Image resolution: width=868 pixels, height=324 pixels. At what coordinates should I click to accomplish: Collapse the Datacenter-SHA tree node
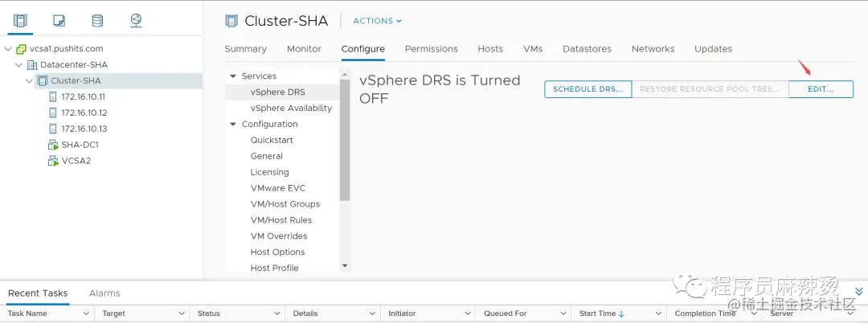(x=19, y=65)
